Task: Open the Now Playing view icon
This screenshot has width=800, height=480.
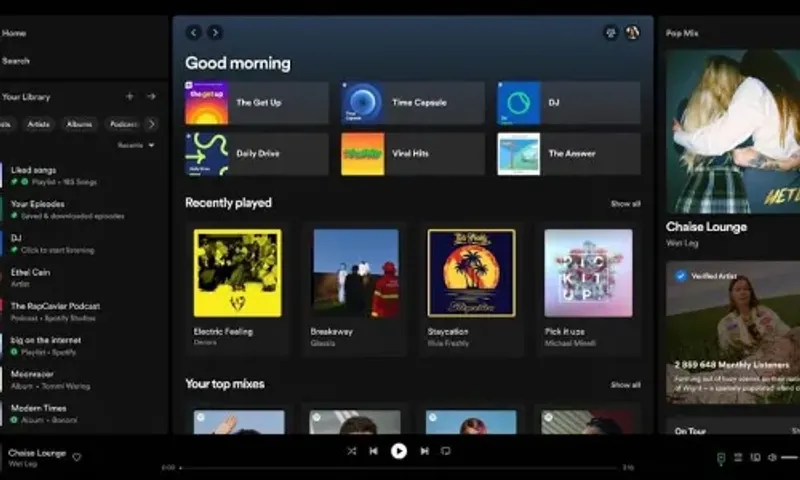Action: pyautogui.click(x=721, y=458)
